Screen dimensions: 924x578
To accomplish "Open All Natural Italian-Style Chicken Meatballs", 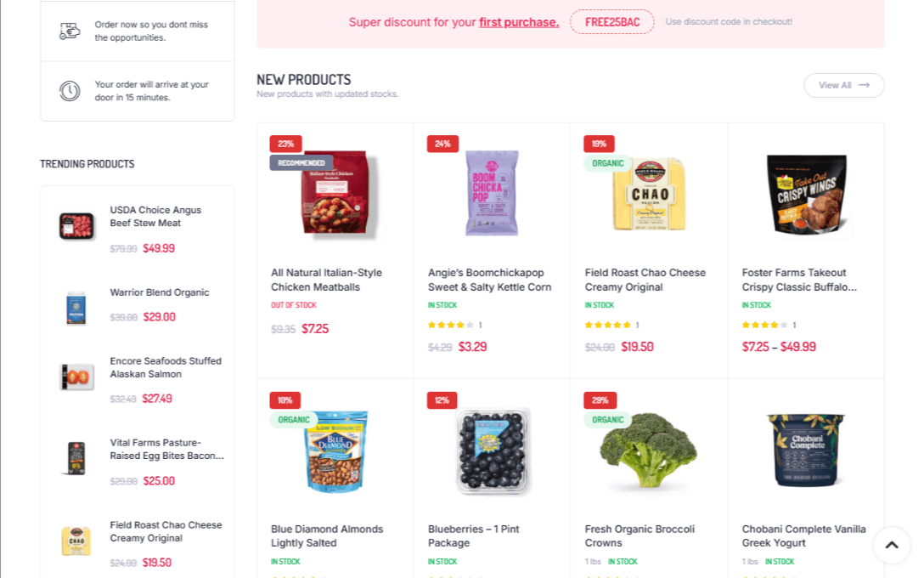I will click(327, 280).
